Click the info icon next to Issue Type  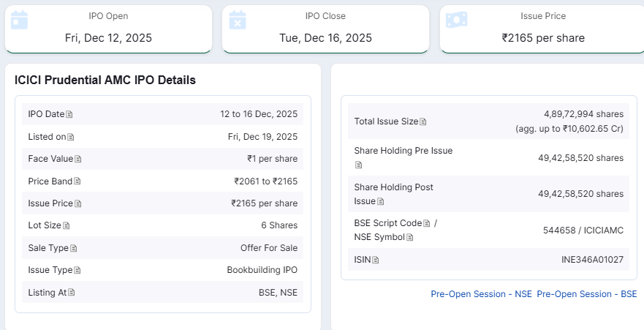coord(77,270)
